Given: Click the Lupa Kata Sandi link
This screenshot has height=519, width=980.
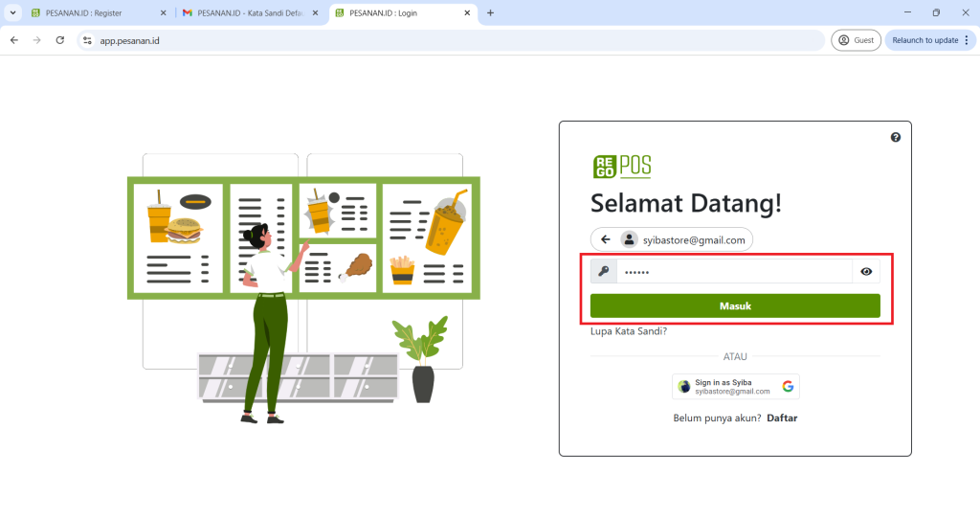Looking at the screenshot, I should point(629,331).
